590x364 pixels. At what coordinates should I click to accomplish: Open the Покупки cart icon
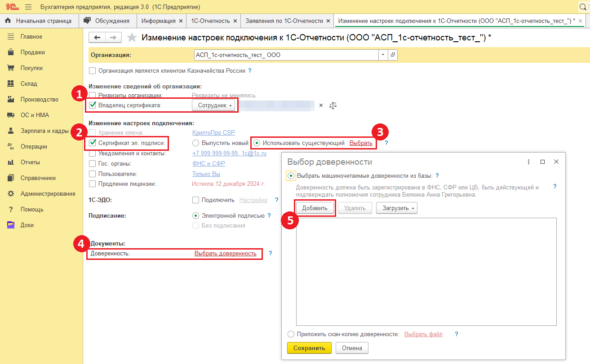click(x=11, y=68)
